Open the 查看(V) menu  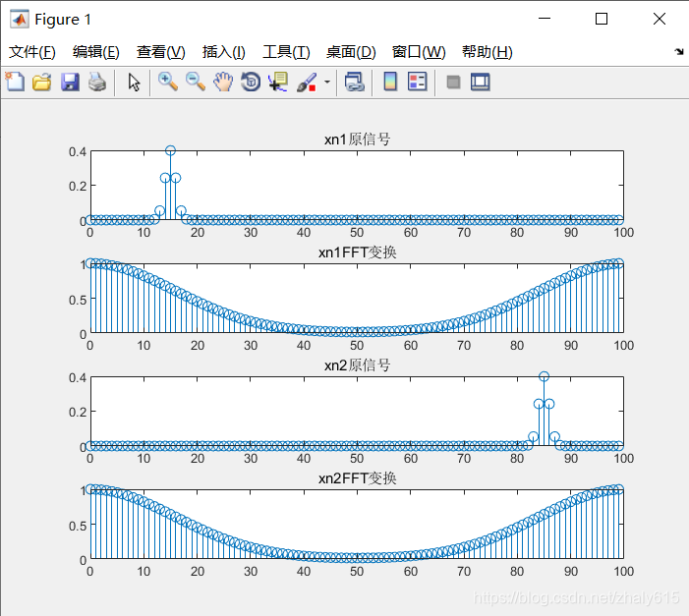[x=161, y=52]
